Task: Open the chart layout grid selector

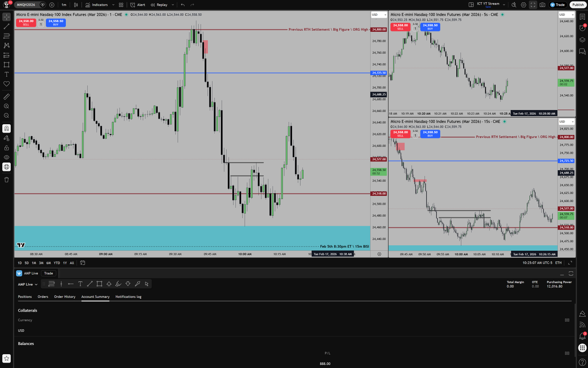Action: [x=471, y=4]
